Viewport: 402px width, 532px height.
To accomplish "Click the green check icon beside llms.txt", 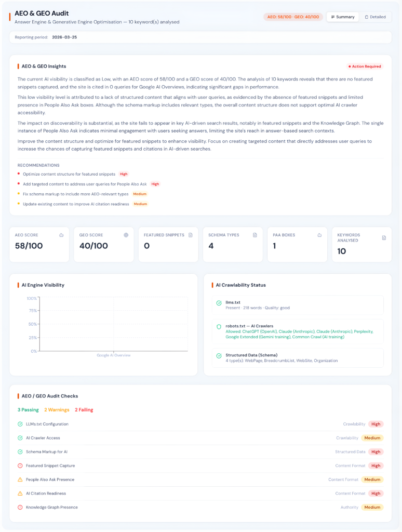I will (219, 303).
